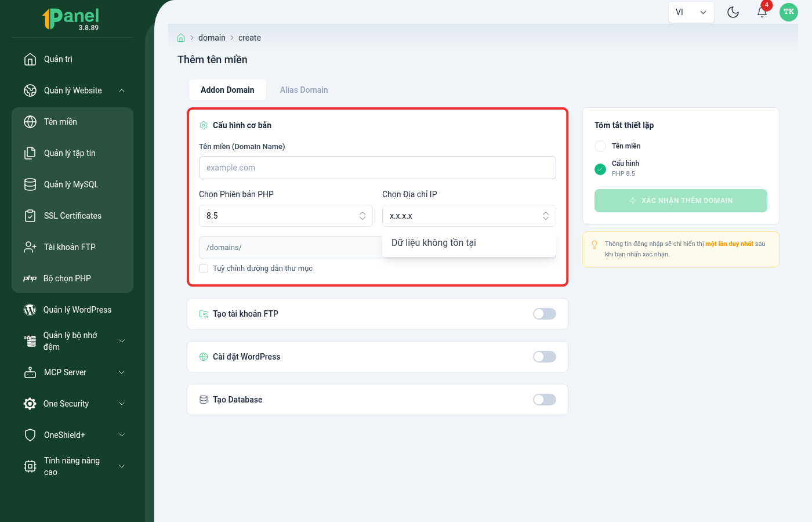Screen dimensions: 812x522
Task: Open Bộ chọn PHP icon
Action: point(30,278)
